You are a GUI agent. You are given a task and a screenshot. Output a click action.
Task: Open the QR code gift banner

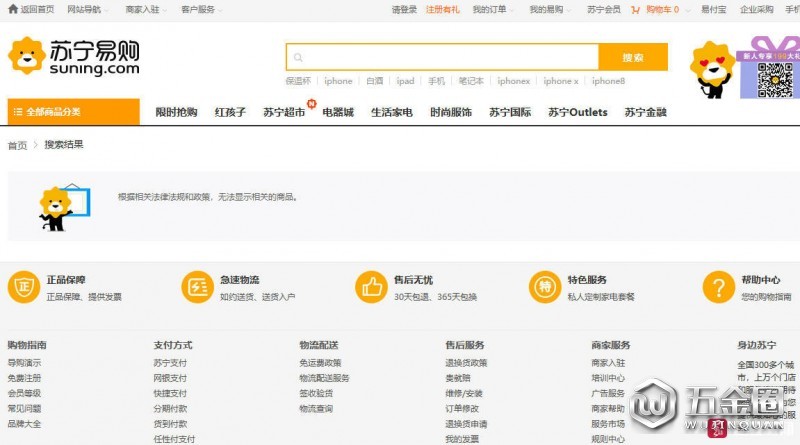point(770,67)
